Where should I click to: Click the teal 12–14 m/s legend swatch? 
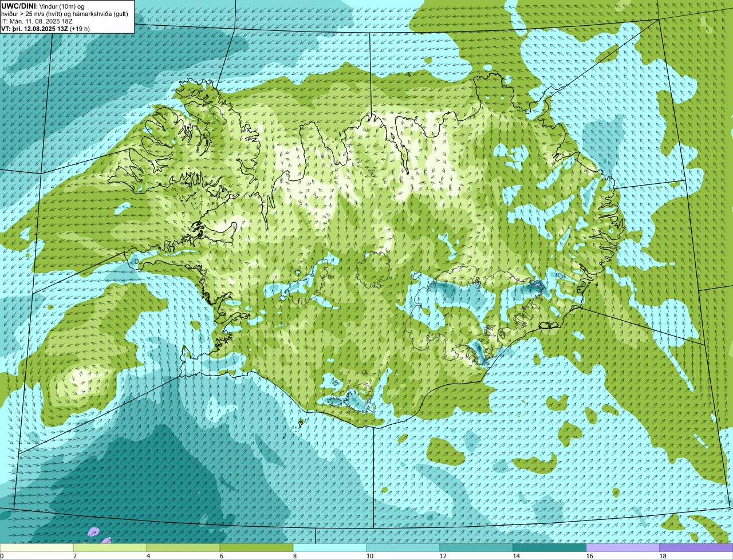(x=476, y=548)
